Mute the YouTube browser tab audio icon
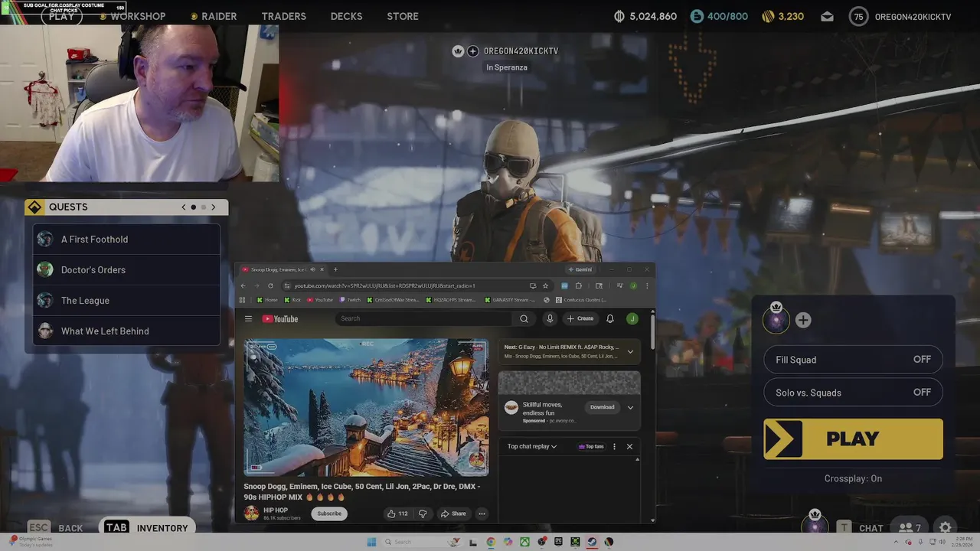Screen dimensions: 980x551 [312, 269]
